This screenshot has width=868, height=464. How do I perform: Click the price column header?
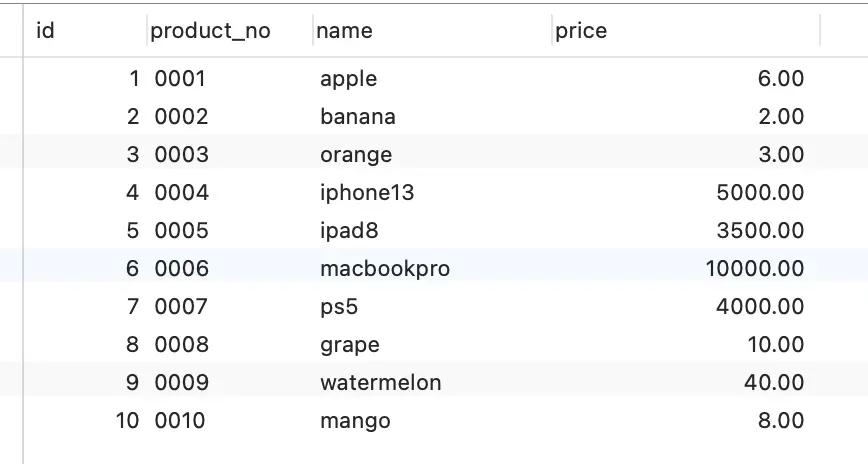click(581, 31)
